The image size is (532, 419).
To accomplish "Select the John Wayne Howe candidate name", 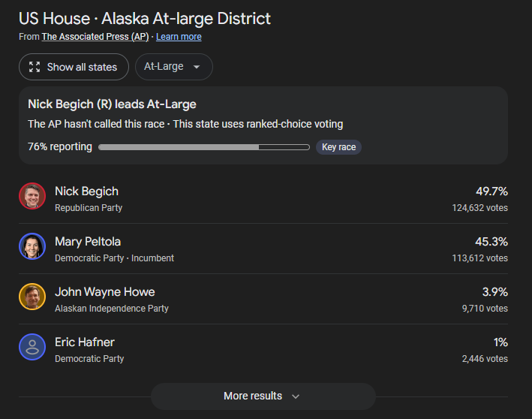I will pyautogui.click(x=105, y=291).
